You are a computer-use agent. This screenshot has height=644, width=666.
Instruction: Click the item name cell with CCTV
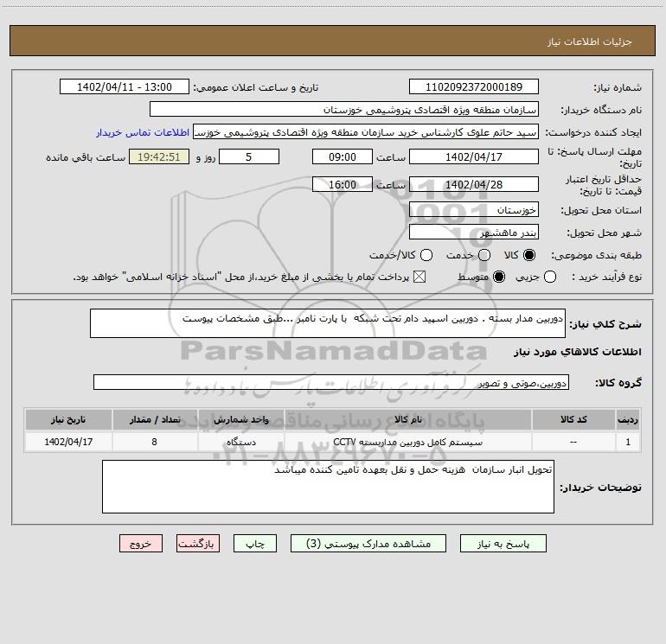tap(407, 442)
